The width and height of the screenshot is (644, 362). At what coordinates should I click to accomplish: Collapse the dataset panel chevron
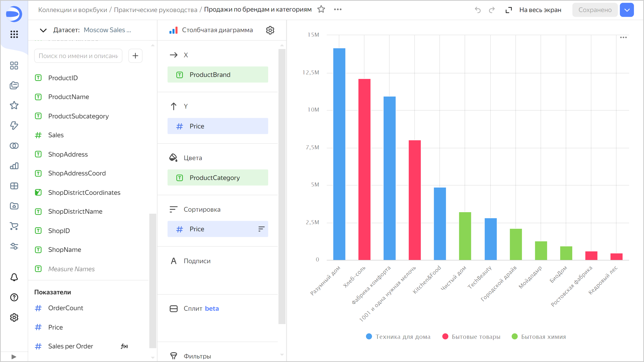tap(43, 30)
